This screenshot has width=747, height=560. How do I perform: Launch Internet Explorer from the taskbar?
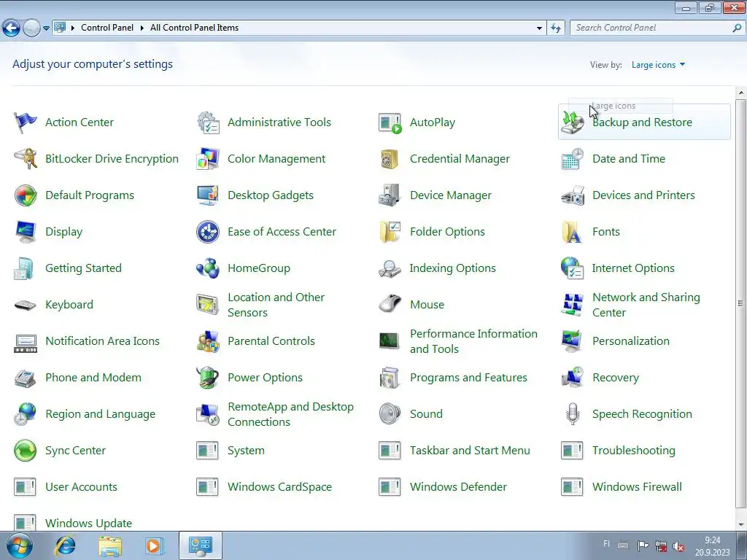coord(65,545)
